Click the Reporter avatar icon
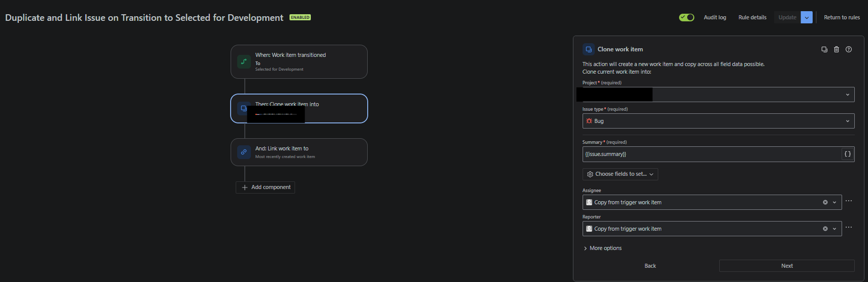 coord(589,229)
